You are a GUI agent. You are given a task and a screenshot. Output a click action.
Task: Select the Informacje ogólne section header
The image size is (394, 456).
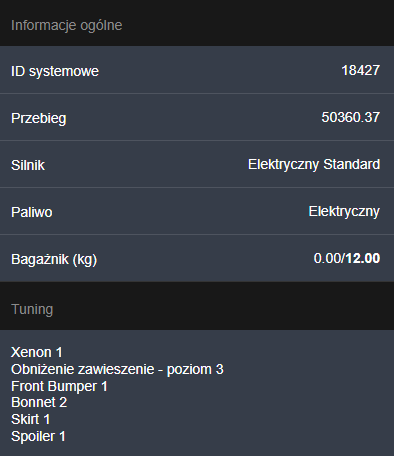point(67,25)
